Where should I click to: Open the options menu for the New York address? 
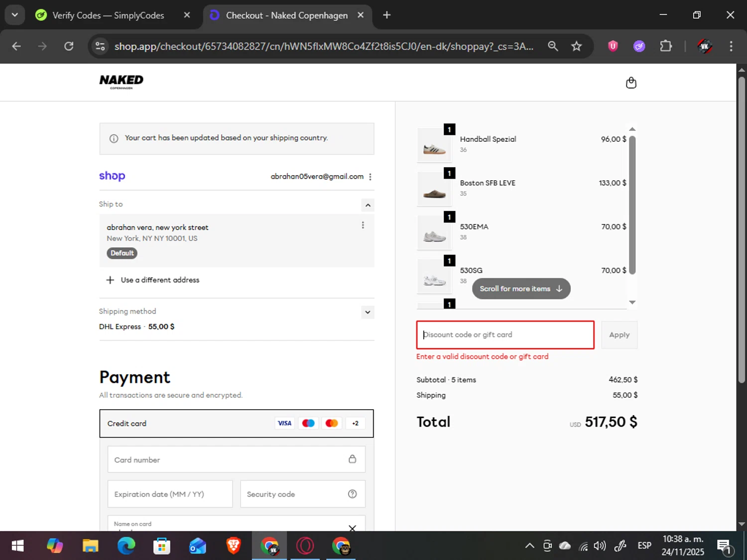(x=363, y=225)
